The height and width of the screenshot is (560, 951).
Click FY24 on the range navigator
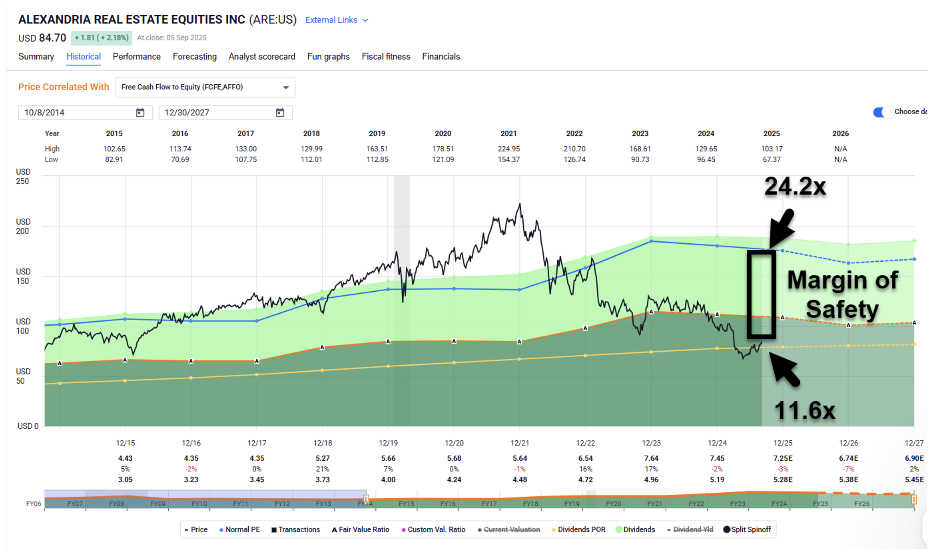click(x=779, y=504)
